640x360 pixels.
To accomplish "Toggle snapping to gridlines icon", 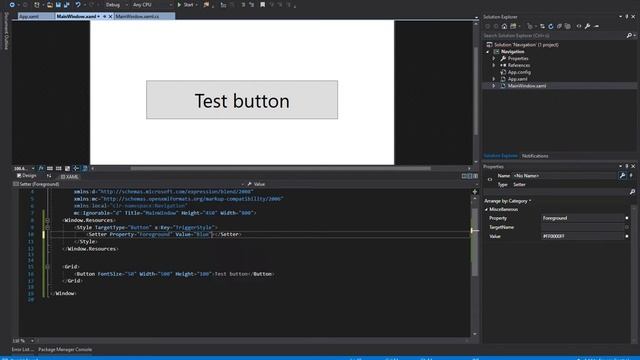I will click(x=59, y=168).
